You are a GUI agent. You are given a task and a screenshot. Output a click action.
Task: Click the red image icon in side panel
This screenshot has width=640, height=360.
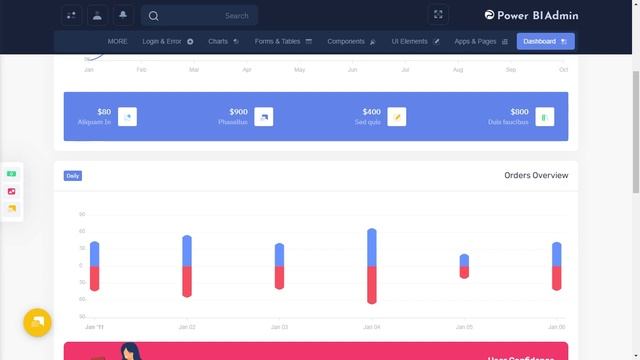(11, 191)
